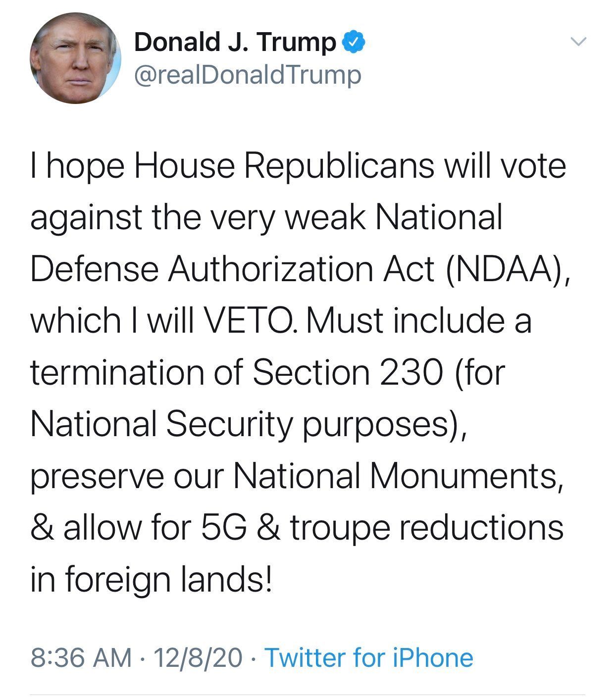Click the 8:36 AM timestamp
615x700 pixels.
[x=81, y=657]
